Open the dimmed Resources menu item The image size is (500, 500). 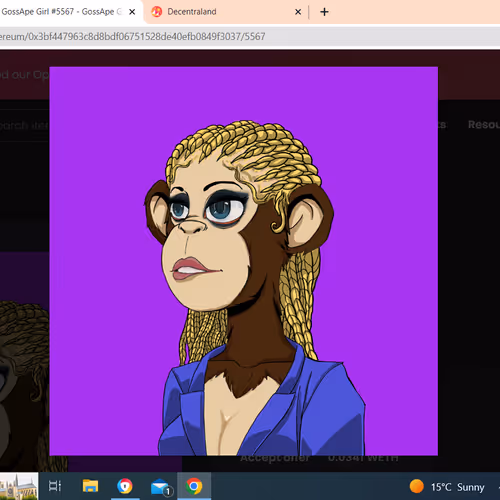click(484, 125)
